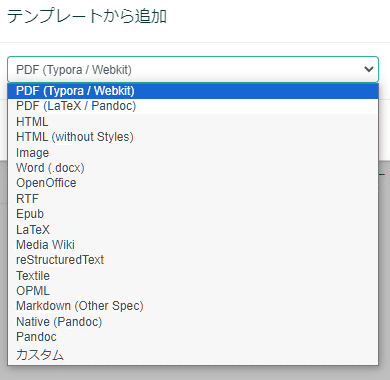
Task: Pick the Textile option
Action: pos(193,275)
